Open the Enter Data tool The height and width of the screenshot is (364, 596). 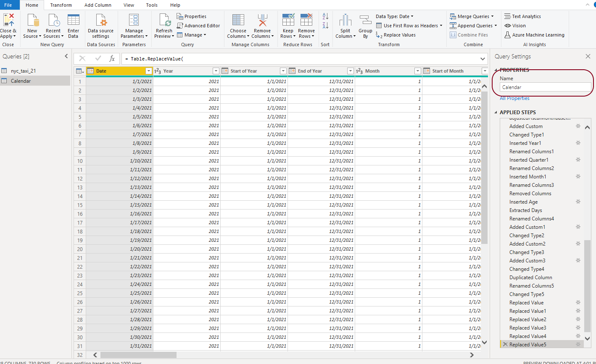pyautogui.click(x=73, y=20)
